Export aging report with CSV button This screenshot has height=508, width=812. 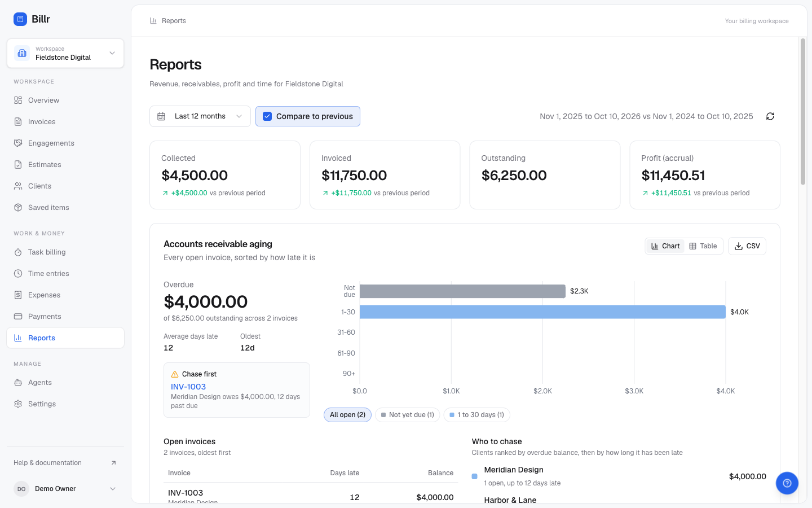[x=747, y=246]
